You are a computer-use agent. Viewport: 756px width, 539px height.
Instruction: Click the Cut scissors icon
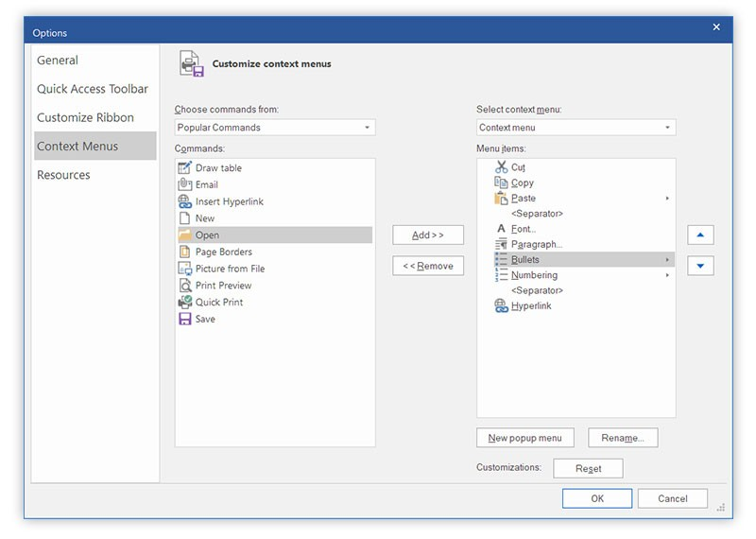[x=501, y=167]
